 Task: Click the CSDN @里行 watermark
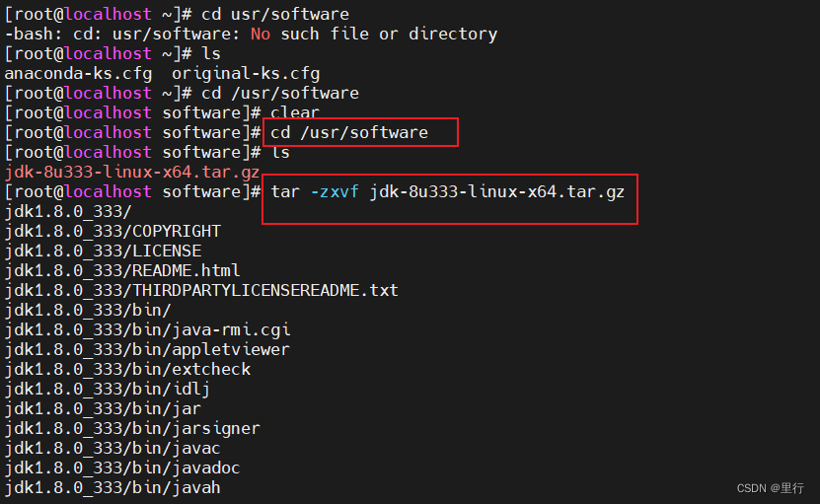[773, 488]
